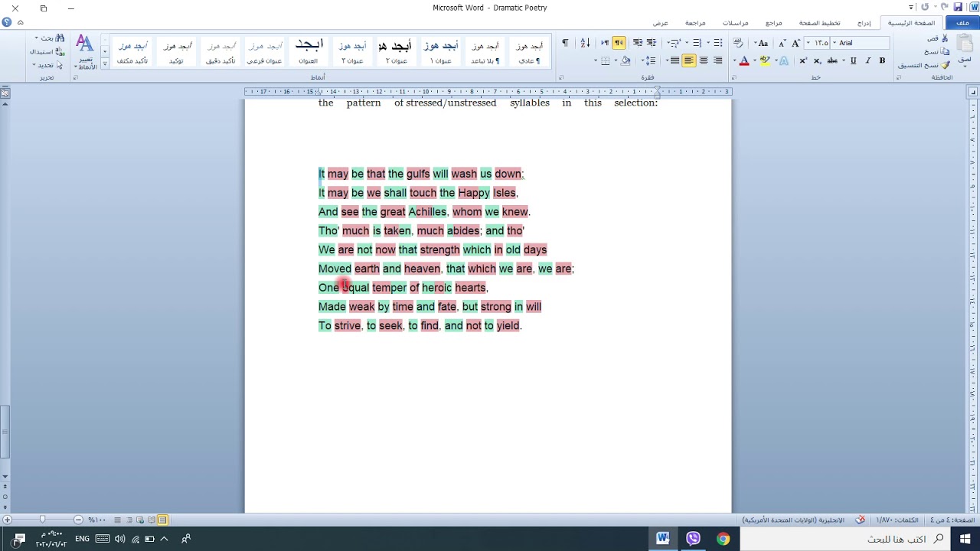
Task: Apply bold formatting with the B button
Action: 882,60
